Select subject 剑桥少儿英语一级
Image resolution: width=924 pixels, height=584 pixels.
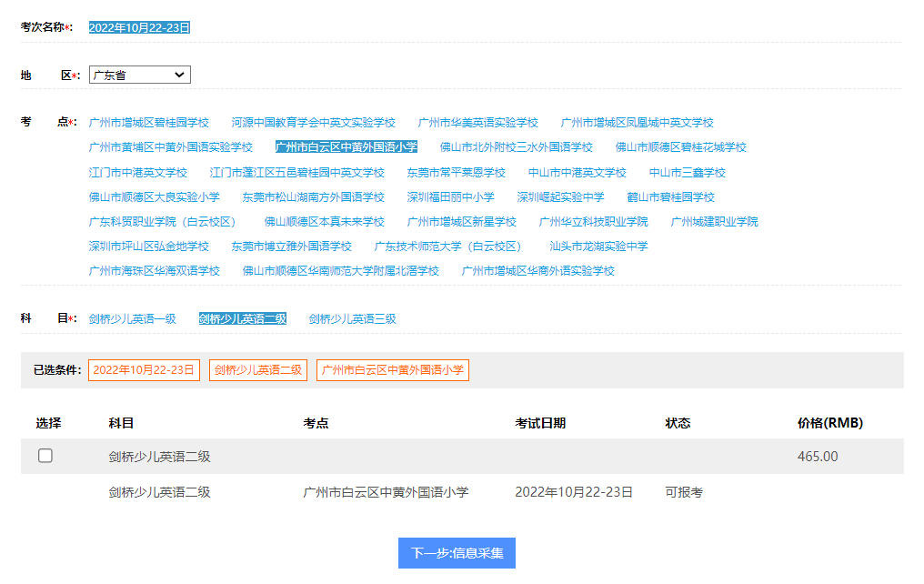click(x=133, y=318)
